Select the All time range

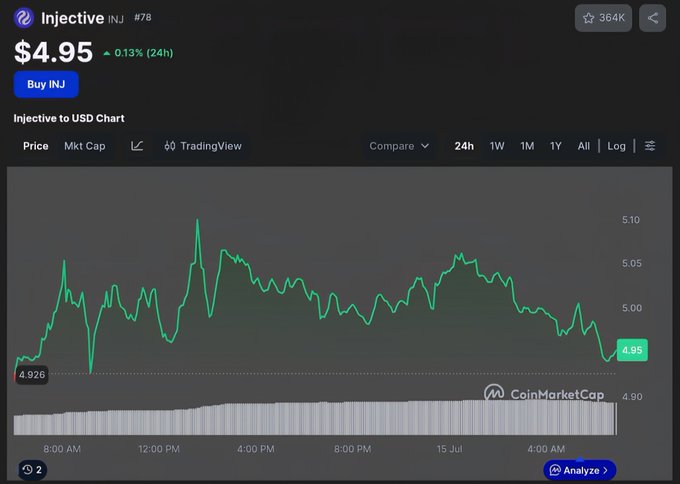pos(583,146)
